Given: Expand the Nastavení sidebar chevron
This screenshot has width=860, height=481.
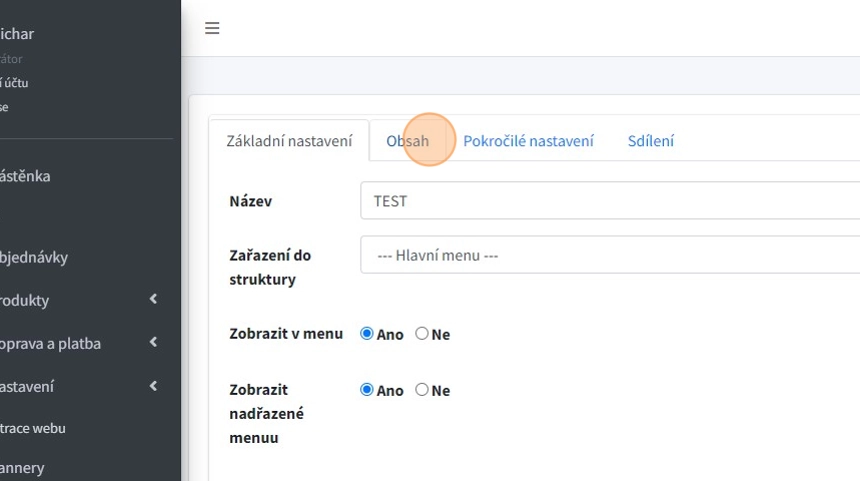Looking at the screenshot, I should click(153, 385).
